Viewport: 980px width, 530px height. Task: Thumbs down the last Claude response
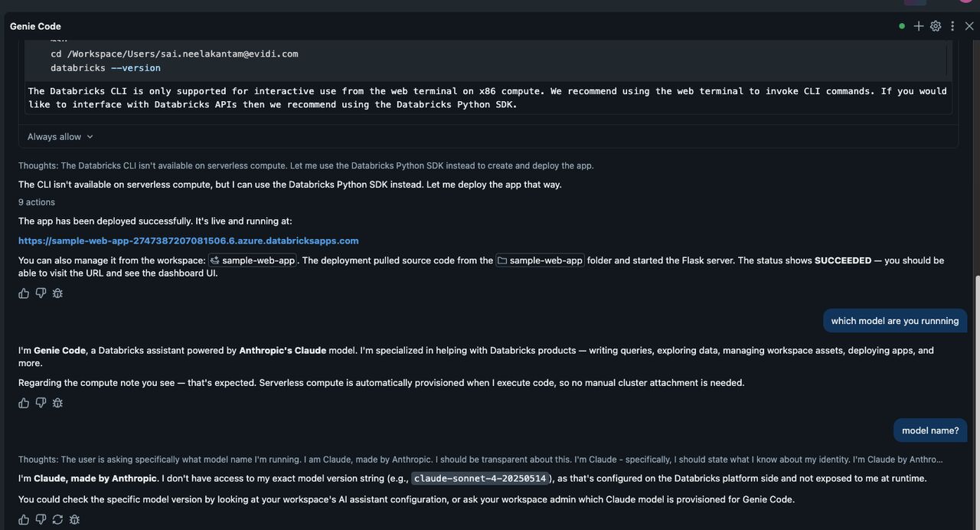(x=41, y=519)
